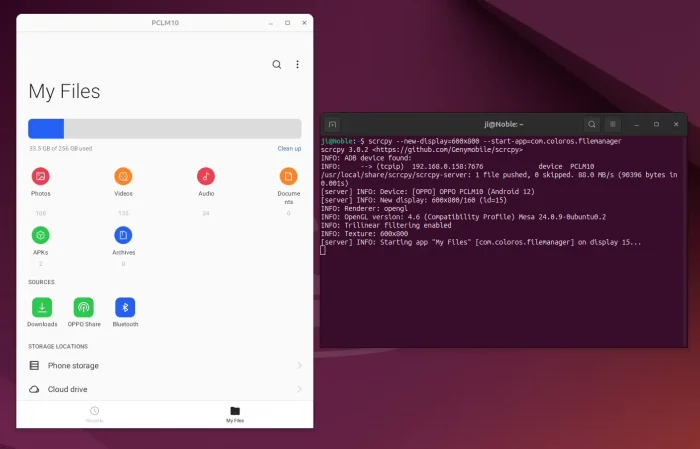Open the terminal hamburger menu

(x=612, y=125)
